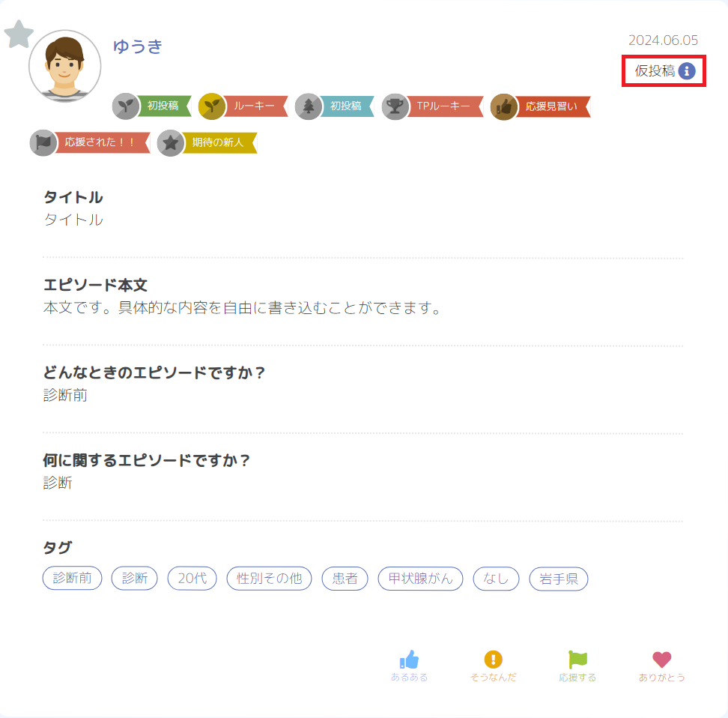Select the 性別その他 tag
728x718 pixels.
tap(270, 578)
